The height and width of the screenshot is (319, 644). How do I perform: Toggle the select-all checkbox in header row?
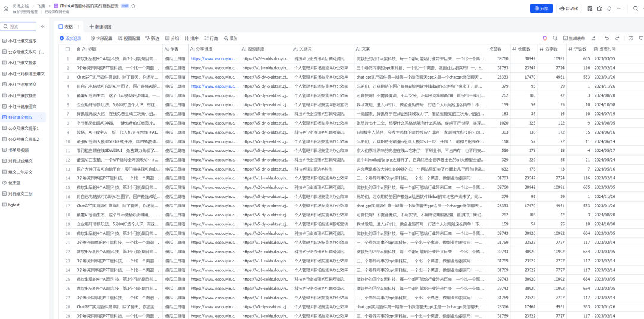coord(67,49)
